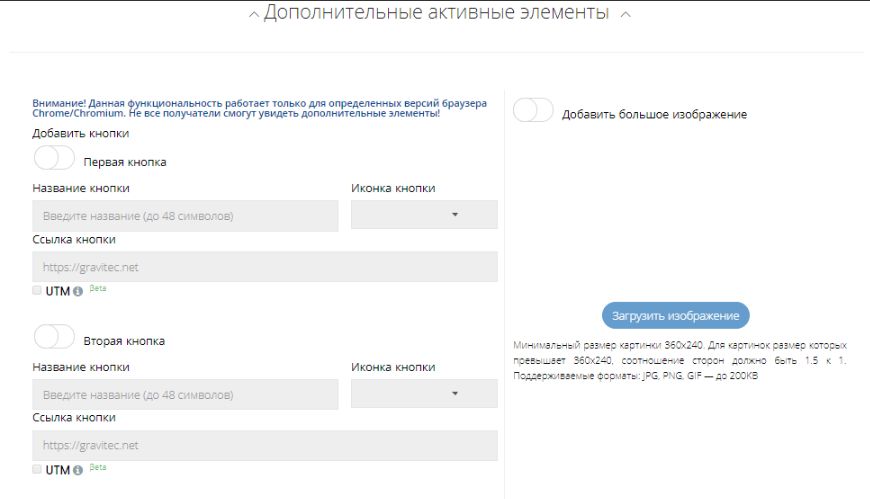Open the second Иконка кнопки dropdown
Screen dimensions: 870x499
[424, 394]
